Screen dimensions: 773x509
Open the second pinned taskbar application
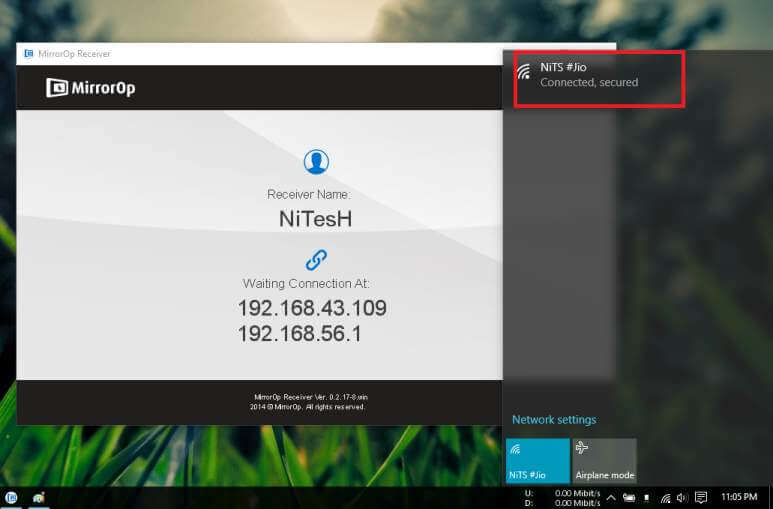click(38, 498)
